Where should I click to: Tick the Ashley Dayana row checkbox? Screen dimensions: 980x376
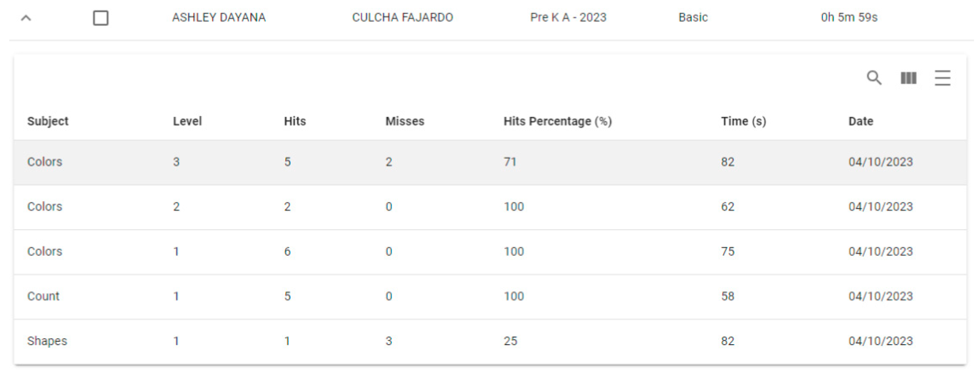click(101, 18)
